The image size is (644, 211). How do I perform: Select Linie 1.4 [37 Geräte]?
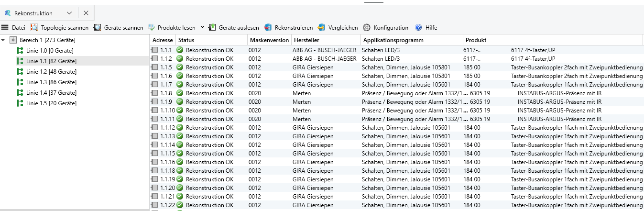pyautogui.click(x=51, y=93)
